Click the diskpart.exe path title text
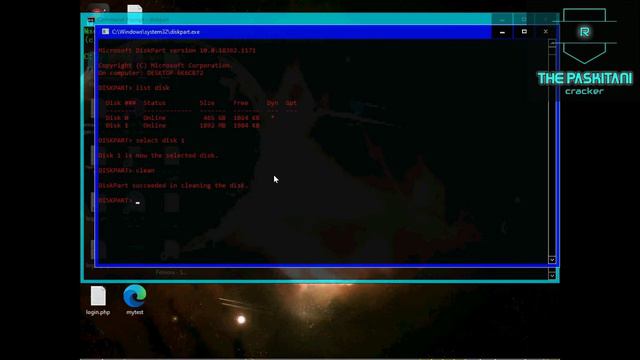The image size is (640, 360). pos(156,32)
